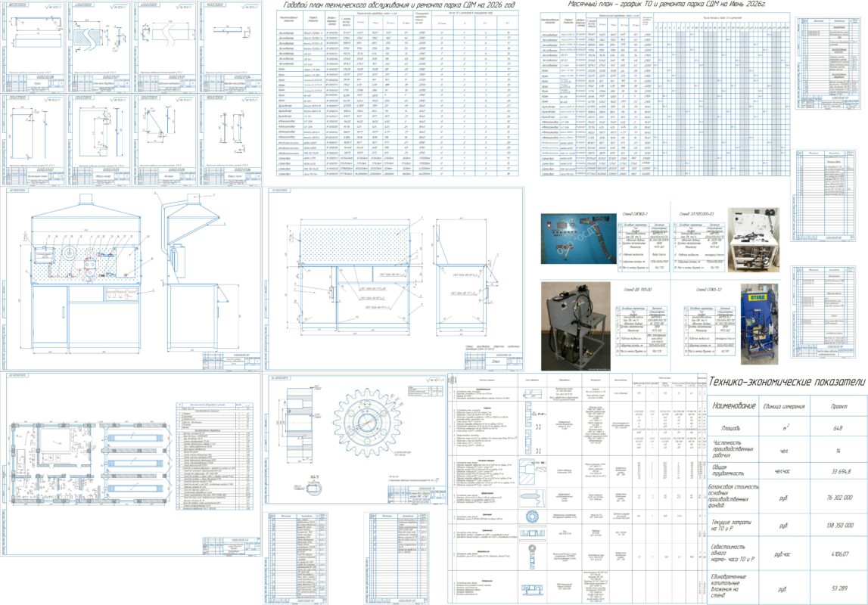The height and width of the screenshot is (605, 868).
Task: Open the blue stand photo with yellow sign
Action: pyautogui.click(x=759, y=324)
